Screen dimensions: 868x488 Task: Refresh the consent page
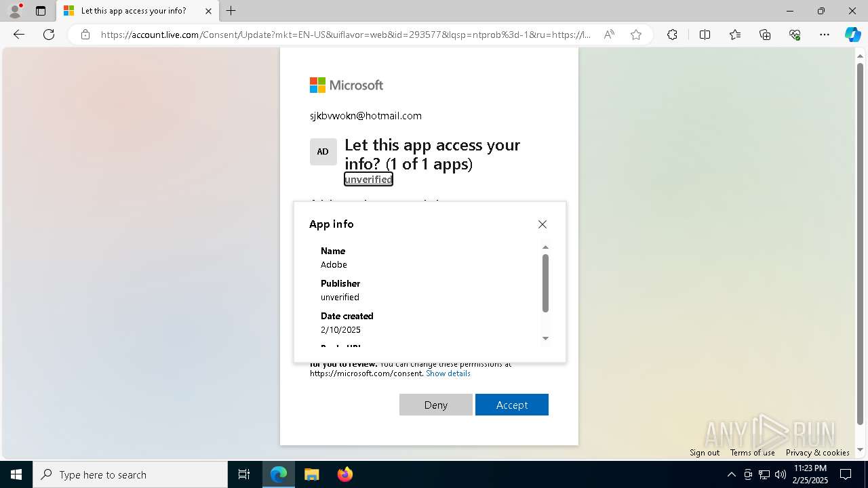tap(49, 35)
